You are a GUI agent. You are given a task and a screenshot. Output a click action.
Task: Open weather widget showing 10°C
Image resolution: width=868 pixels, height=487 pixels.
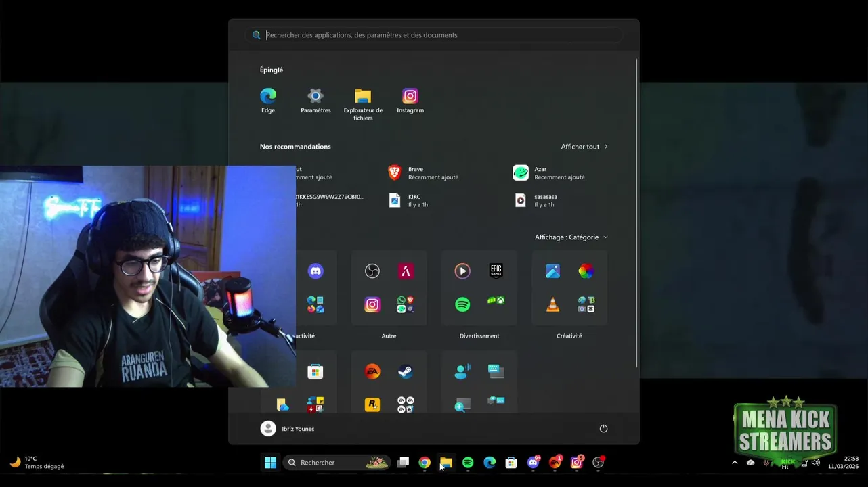point(37,463)
